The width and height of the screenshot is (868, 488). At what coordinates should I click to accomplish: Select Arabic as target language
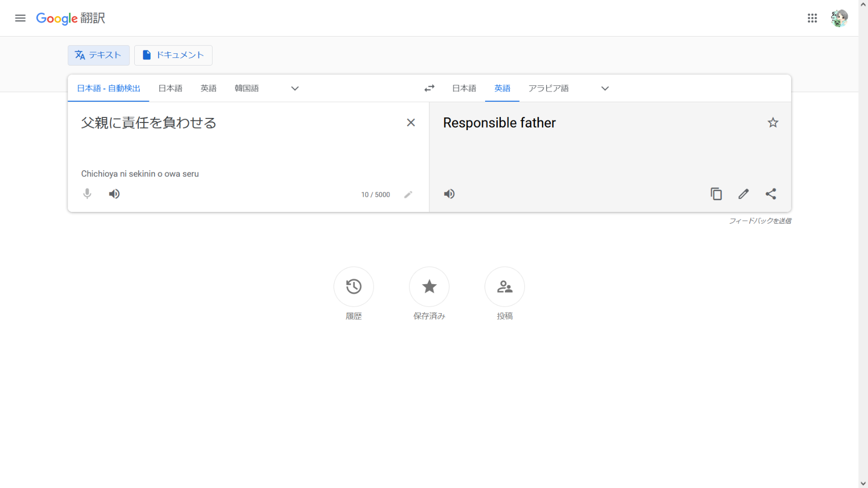point(548,88)
